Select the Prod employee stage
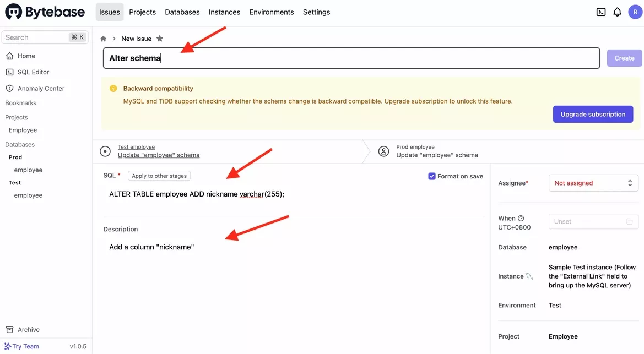 (437, 151)
